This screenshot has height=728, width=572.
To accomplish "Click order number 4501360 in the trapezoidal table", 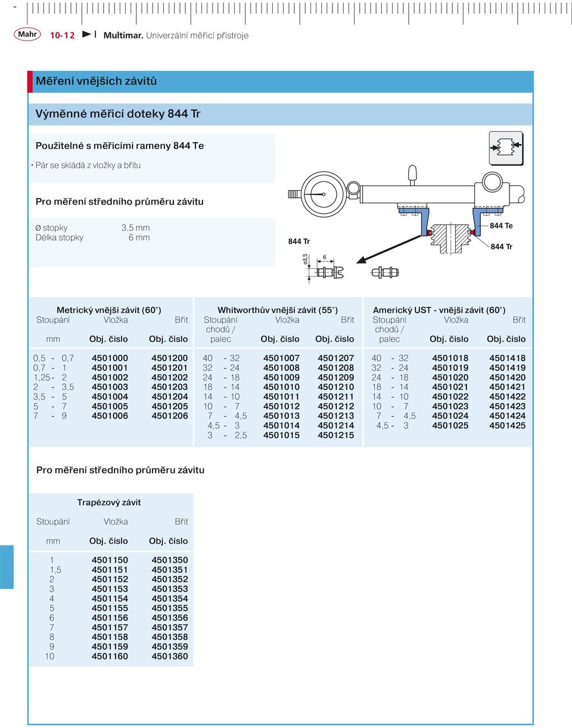I will click(170, 656).
